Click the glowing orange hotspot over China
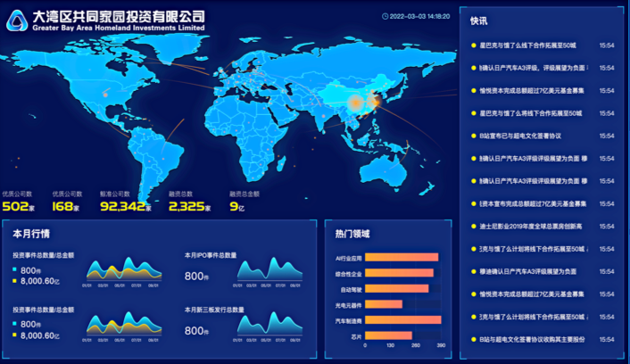The image size is (630, 364). 355,104
